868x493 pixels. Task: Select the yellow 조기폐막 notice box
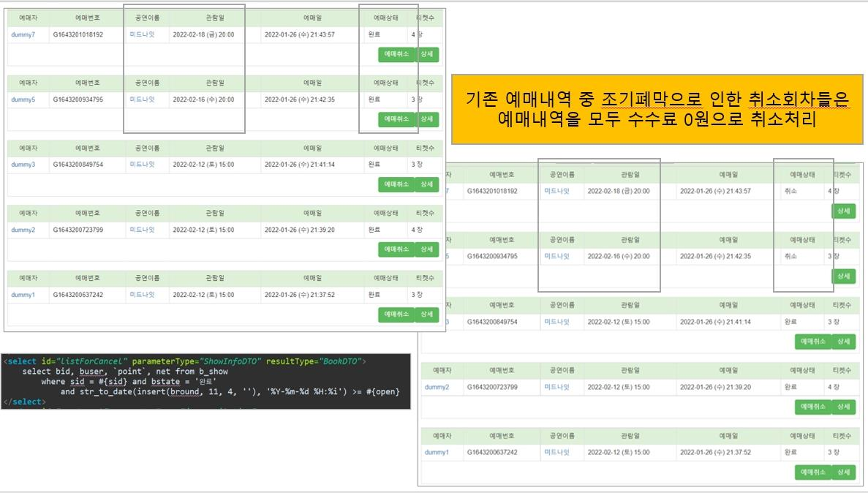[652, 108]
